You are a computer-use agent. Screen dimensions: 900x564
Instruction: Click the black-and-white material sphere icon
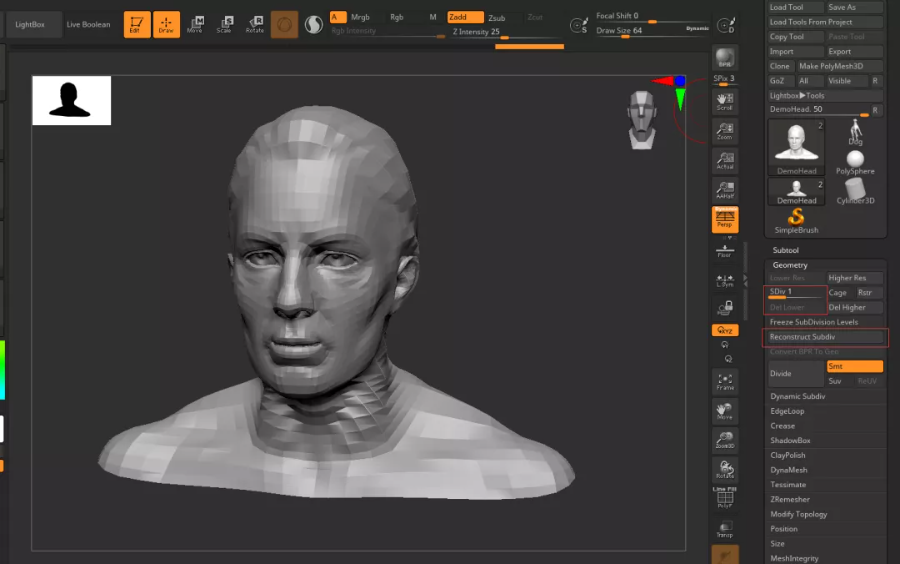pos(313,25)
